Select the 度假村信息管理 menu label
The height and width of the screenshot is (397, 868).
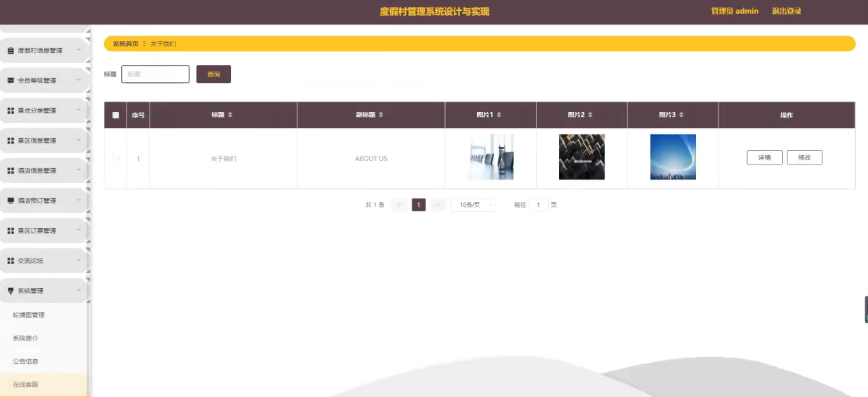pyautogui.click(x=40, y=50)
